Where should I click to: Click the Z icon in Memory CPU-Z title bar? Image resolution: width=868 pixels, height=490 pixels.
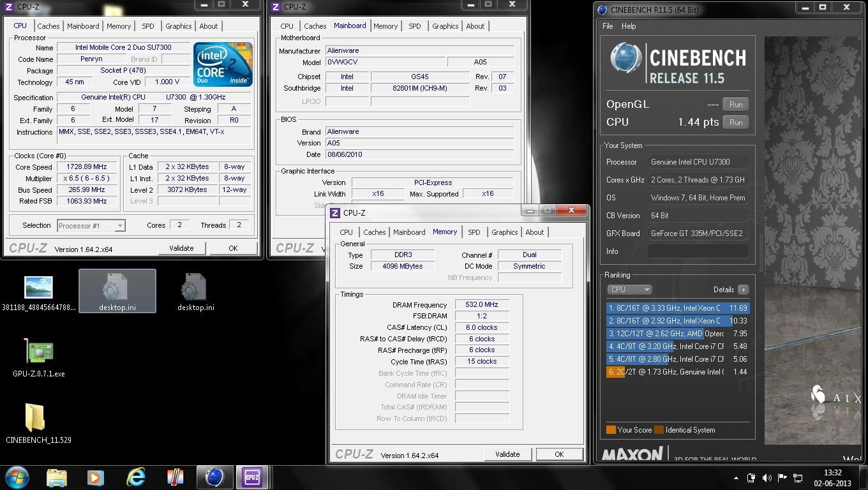coord(335,212)
